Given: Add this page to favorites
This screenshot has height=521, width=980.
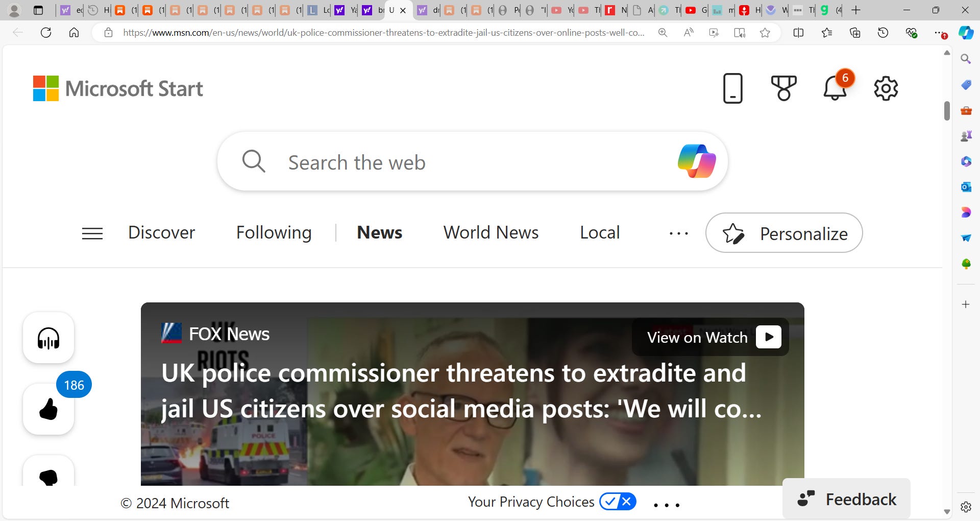Looking at the screenshot, I should [x=765, y=33].
